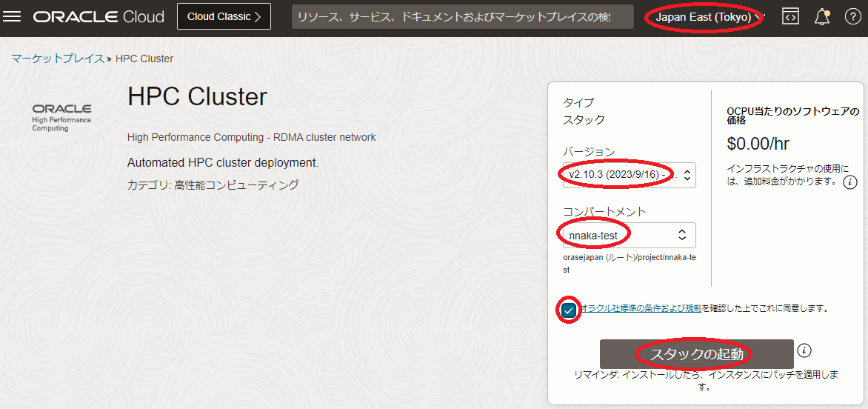868x409 pixels.
Task: Click info icon beside infrastructure charge note
Action: click(850, 182)
